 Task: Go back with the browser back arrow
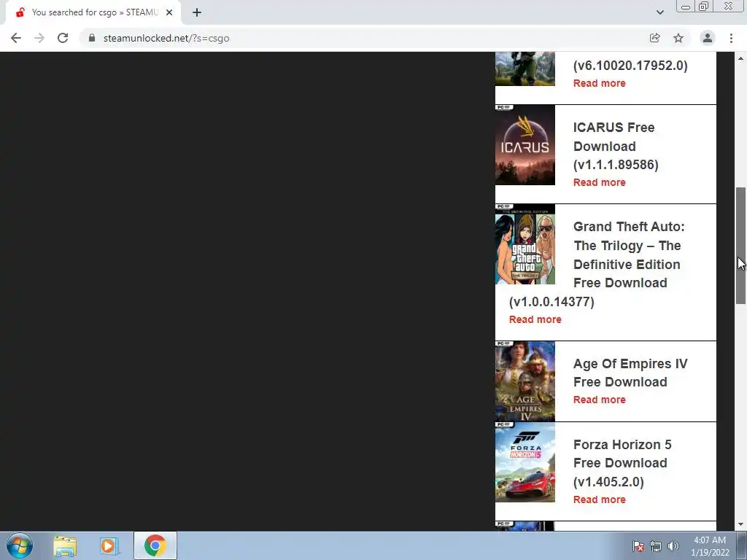16,38
